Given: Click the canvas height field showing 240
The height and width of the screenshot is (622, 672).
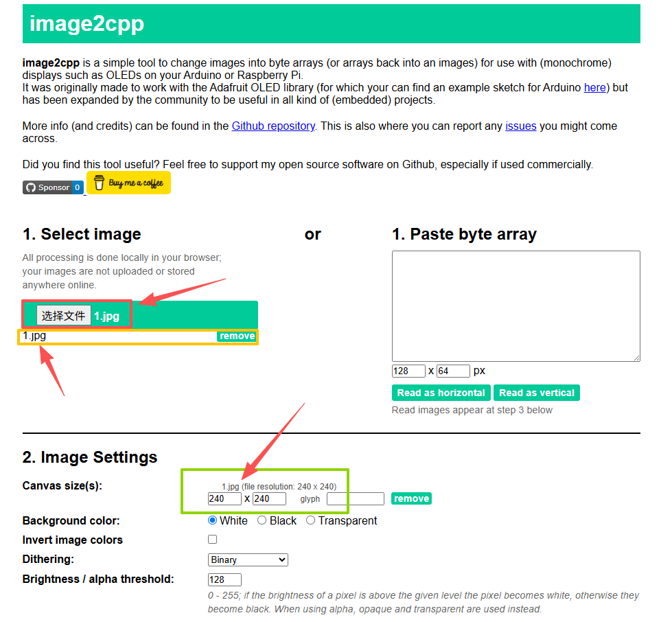Looking at the screenshot, I should click(269, 498).
